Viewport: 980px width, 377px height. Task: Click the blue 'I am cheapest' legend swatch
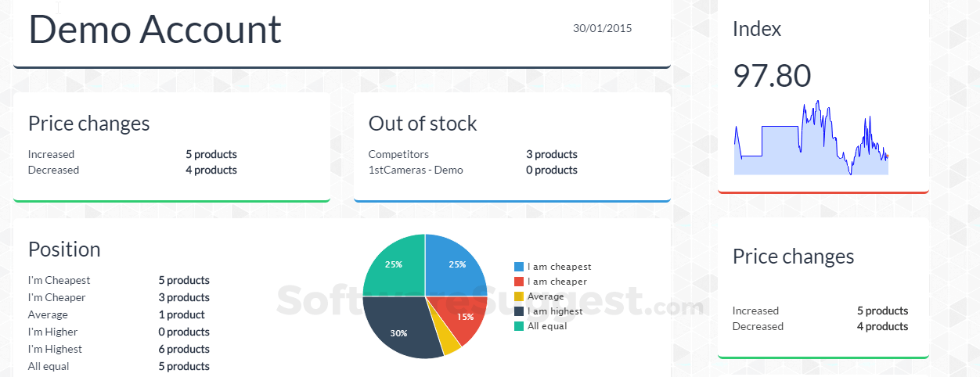[518, 267]
